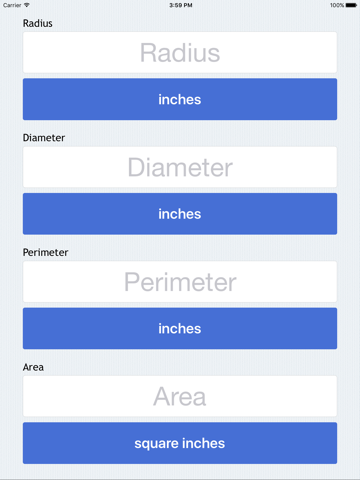Change radius unit via inches button
Image resolution: width=360 pixels, height=480 pixels.
(x=180, y=99)
